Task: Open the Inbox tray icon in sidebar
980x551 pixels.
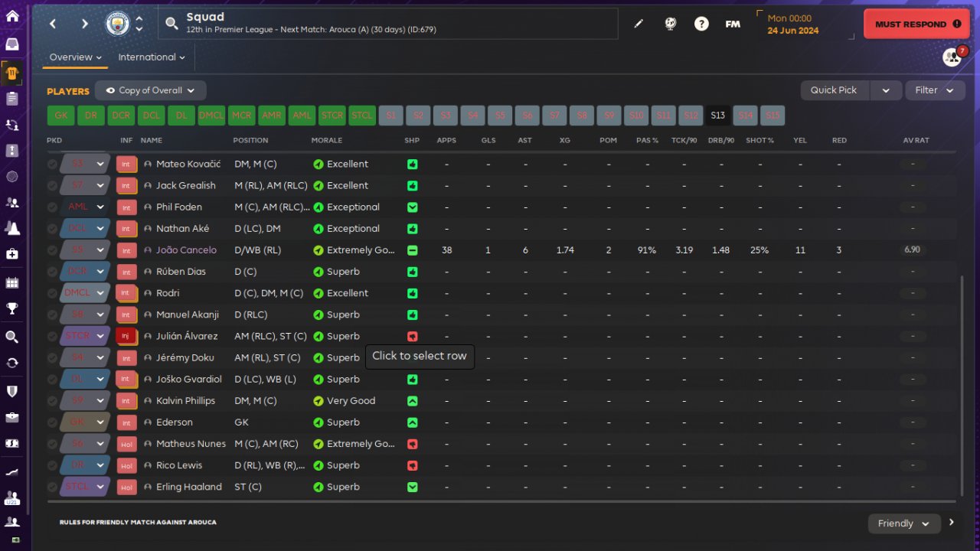Action: point(12,44)
